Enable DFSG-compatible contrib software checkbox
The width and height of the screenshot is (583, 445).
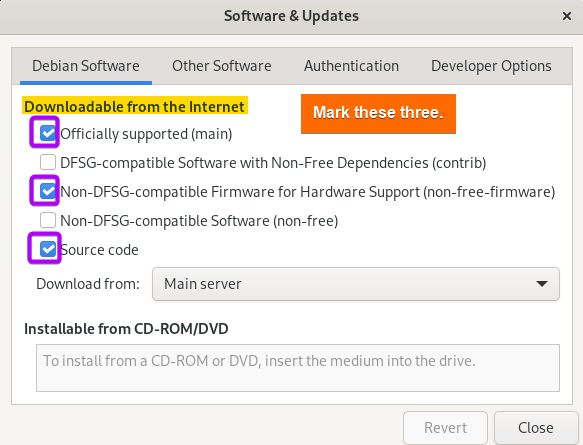48,162
